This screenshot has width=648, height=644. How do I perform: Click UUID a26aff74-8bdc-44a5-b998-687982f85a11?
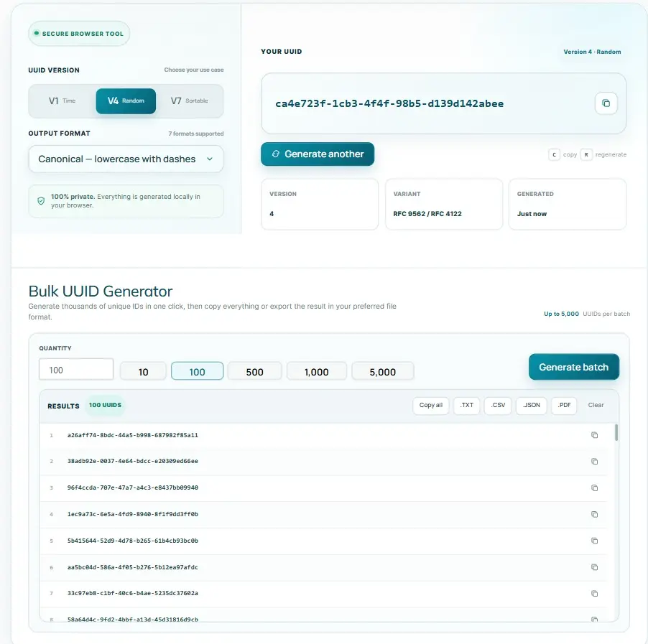(x=133, y=435)
